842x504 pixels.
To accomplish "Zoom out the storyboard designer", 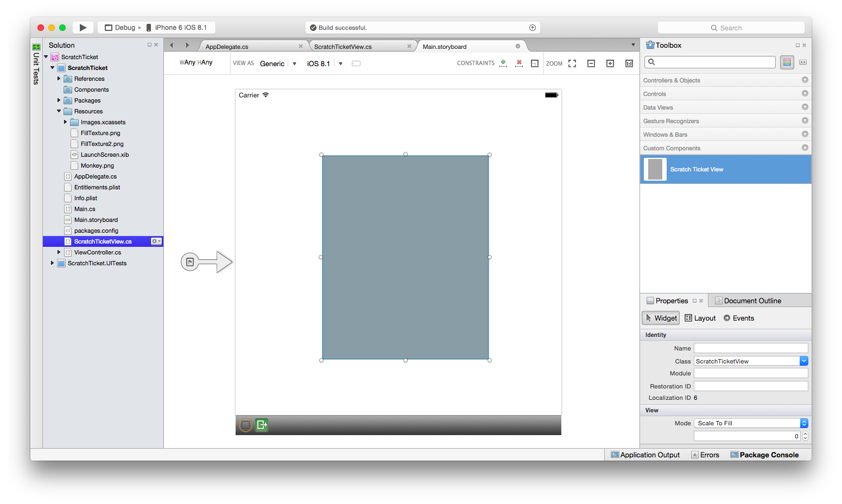I will [591, 63].
